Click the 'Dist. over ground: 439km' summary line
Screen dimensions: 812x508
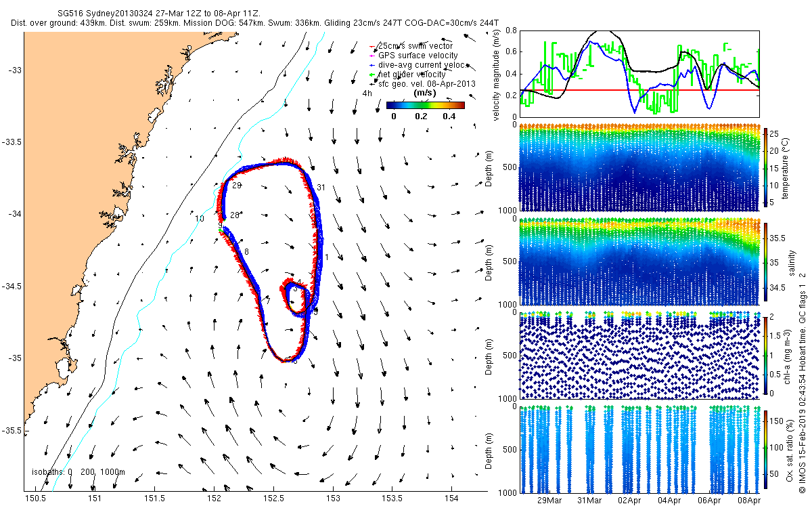pyautogui.click(x=254, y=22)
